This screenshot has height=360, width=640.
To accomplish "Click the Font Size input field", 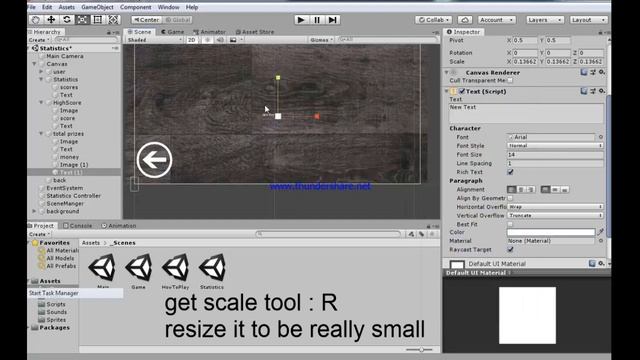I will [x=555, y=155].
